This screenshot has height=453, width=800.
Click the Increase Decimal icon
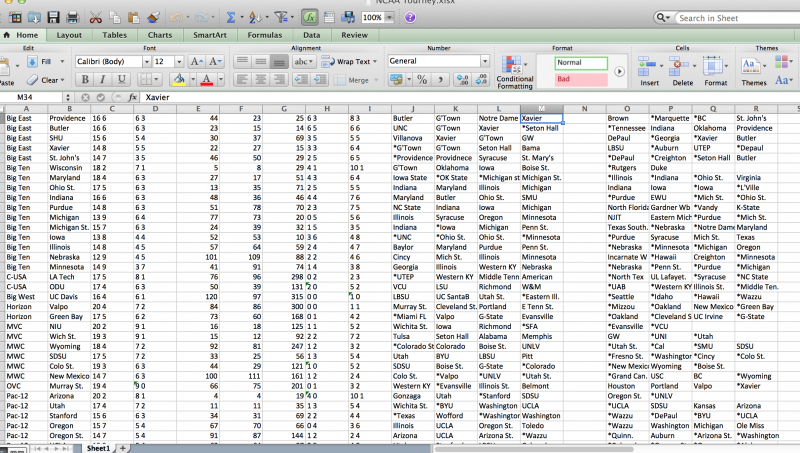[x=463, y=80]
